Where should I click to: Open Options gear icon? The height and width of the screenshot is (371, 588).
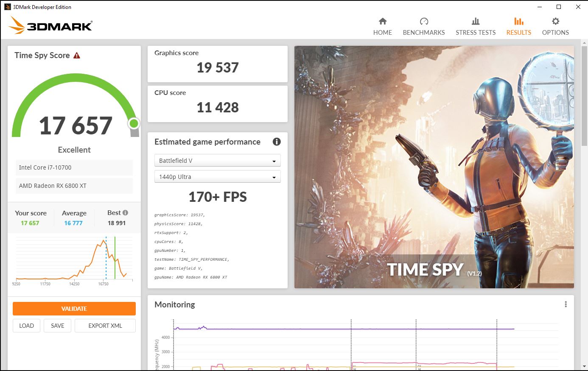(555, 22)
